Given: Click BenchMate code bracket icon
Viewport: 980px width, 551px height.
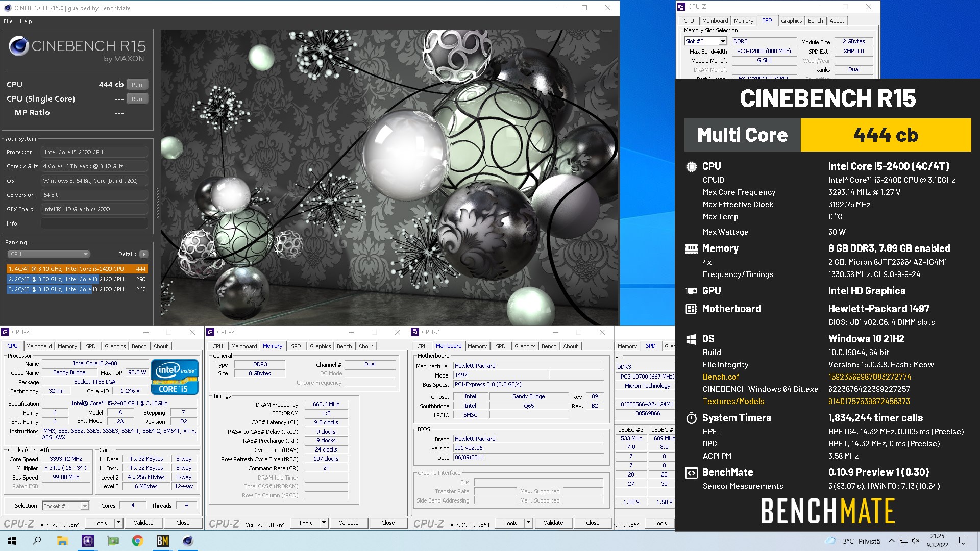Looking at the screenshot, I should point(691,472).
